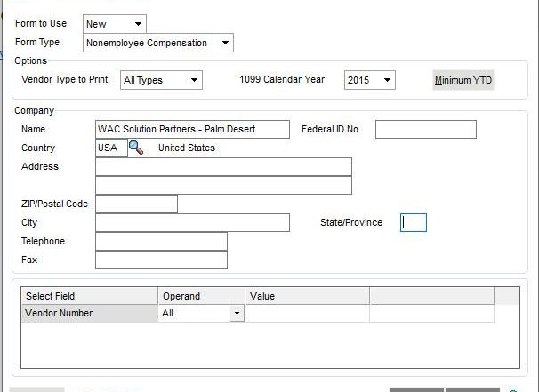Screen dimensions: 539x392
Task: Click the first Address line field
Action: pos(223,166)
